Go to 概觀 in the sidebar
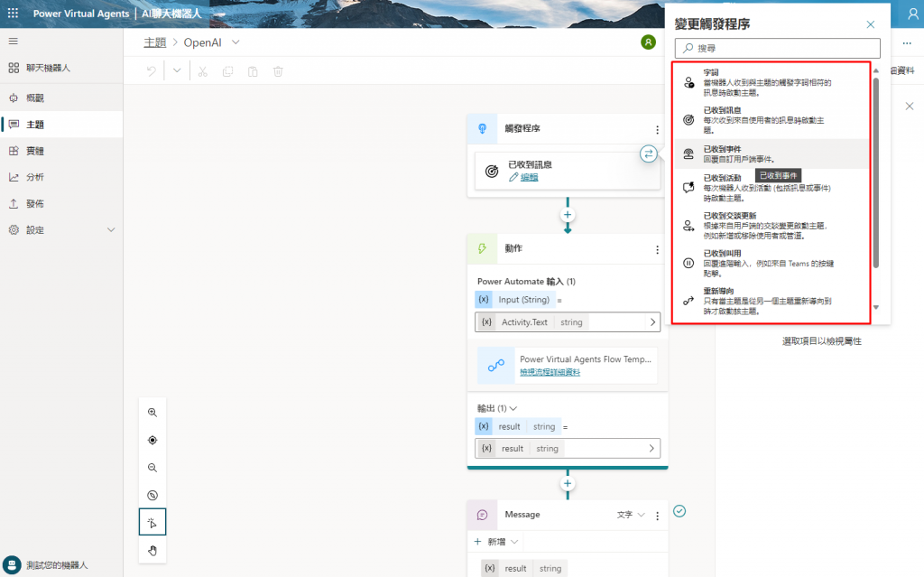 (x=61, y=98)
